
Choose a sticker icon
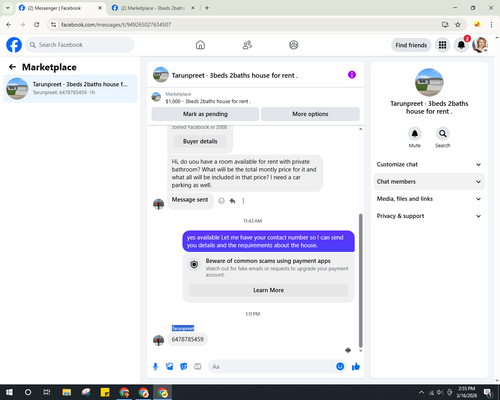coord(184,367)
